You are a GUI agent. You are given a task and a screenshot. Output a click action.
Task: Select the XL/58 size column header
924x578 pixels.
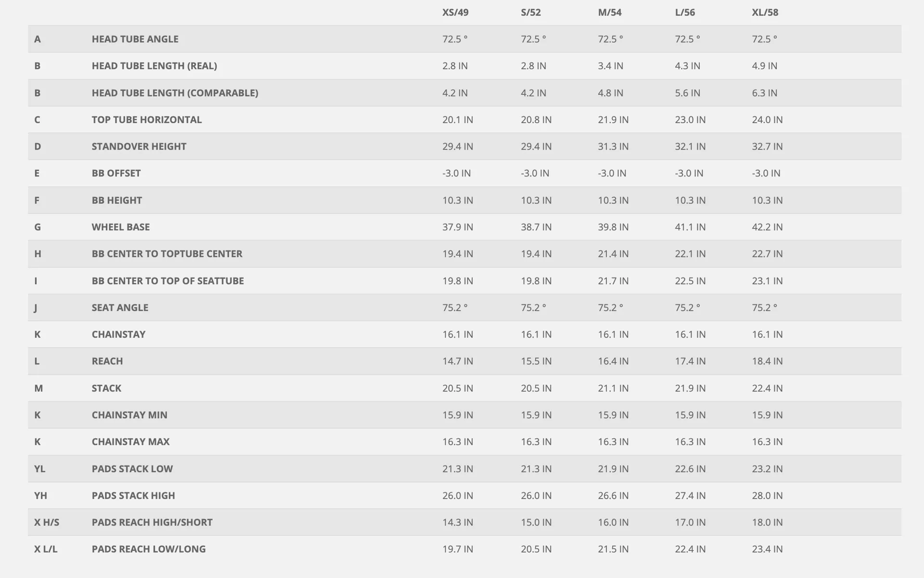click(765, 13)
